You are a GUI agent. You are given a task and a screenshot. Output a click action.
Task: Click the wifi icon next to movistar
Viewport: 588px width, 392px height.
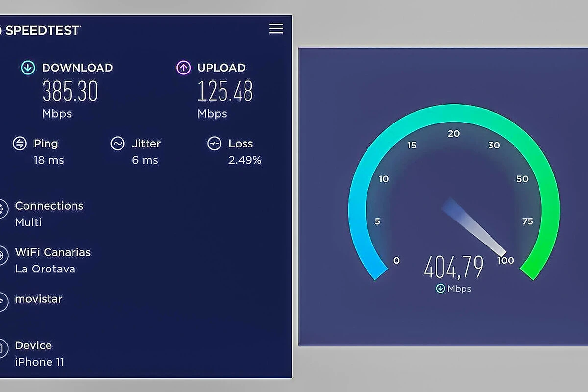[x=2, y=301]
